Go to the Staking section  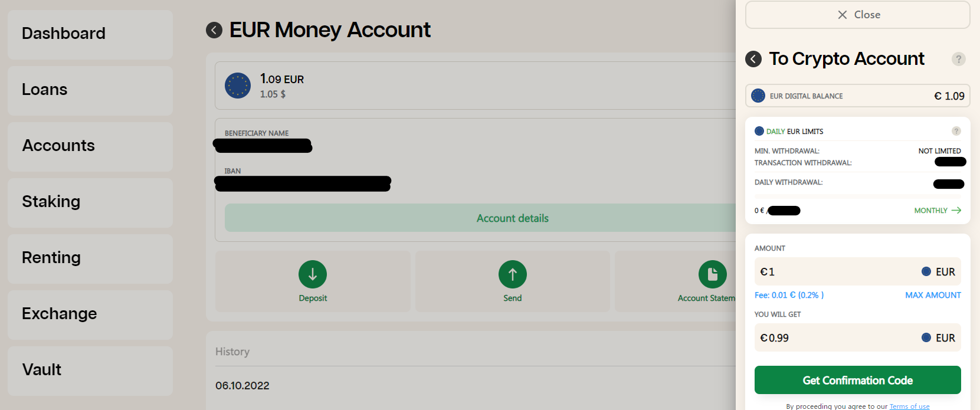click(x=90, y=202)
